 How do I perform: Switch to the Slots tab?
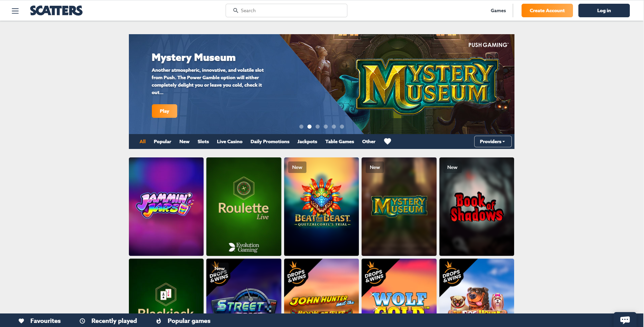pyautogui.click(x=203, y=141)
